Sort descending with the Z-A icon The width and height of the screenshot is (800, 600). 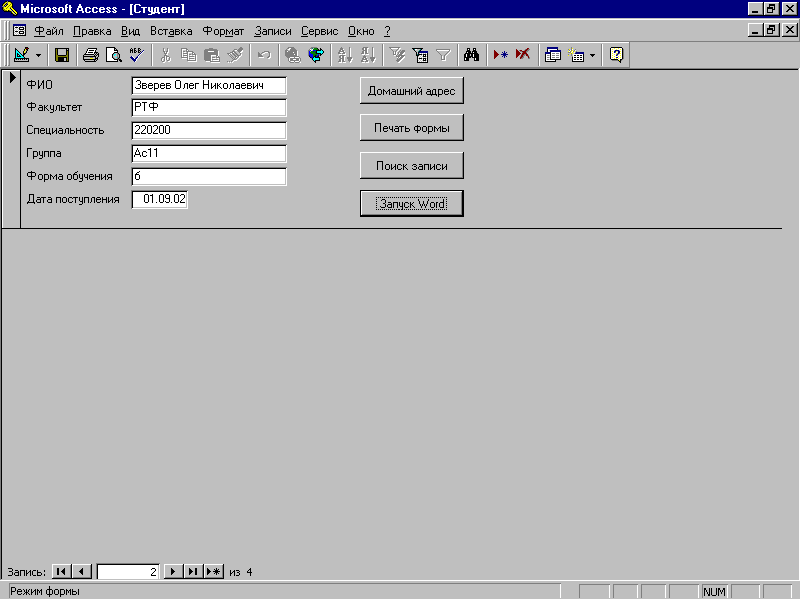tap(368, 55)
